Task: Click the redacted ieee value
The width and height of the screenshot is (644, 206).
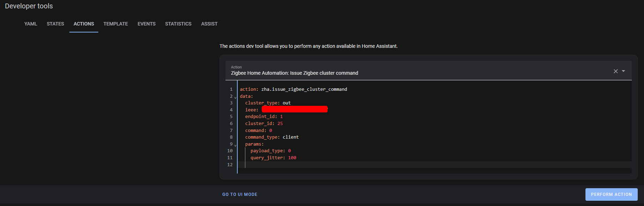Action: [x=294, y=109]
